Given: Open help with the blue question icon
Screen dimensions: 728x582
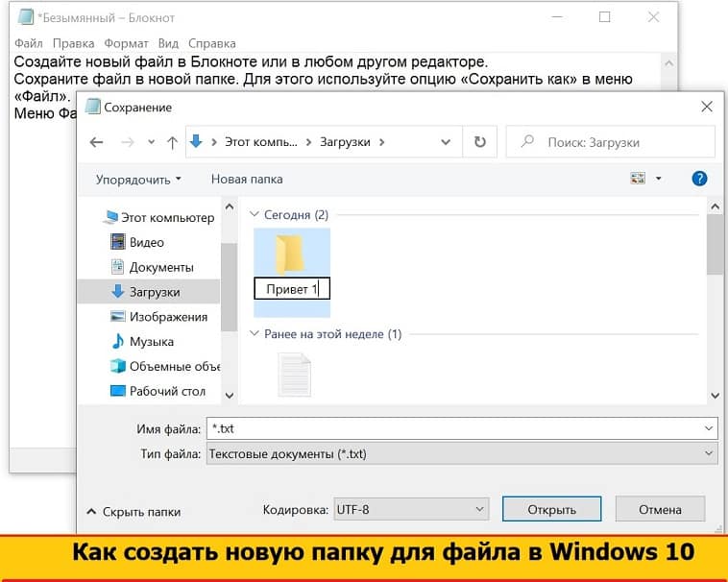Looking at the screenshot, I should point(699,179).
